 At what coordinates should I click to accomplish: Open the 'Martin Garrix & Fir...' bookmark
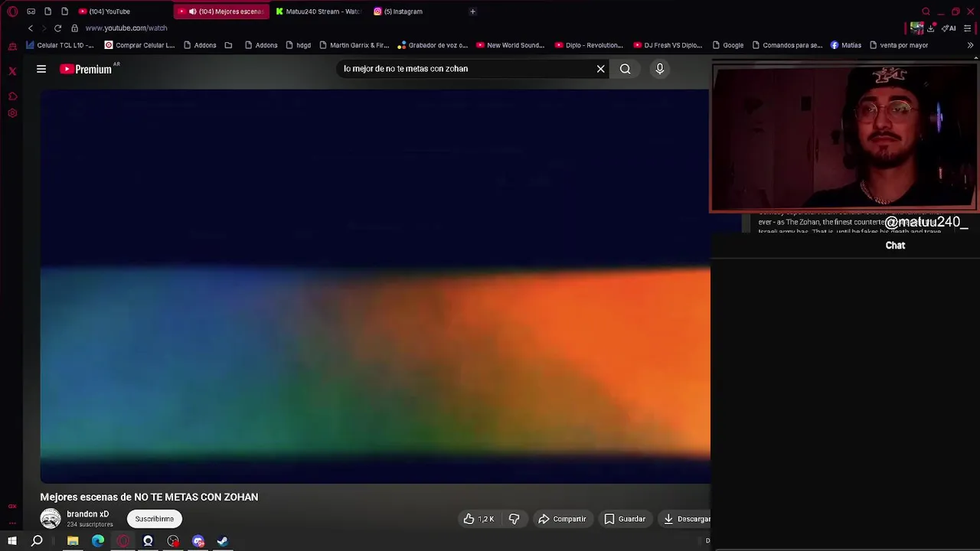point(354,45)
